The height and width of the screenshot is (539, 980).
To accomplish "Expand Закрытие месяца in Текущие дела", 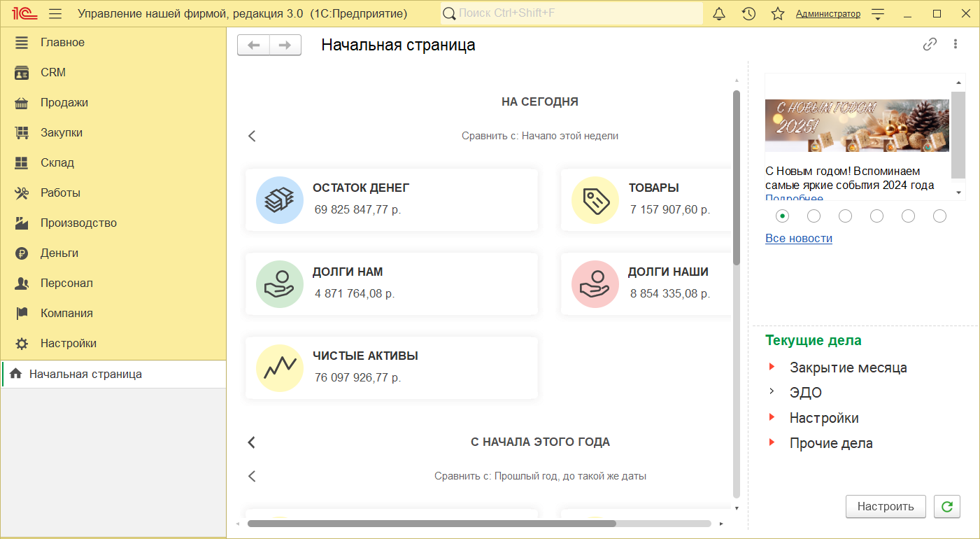I will click(772, 367).
